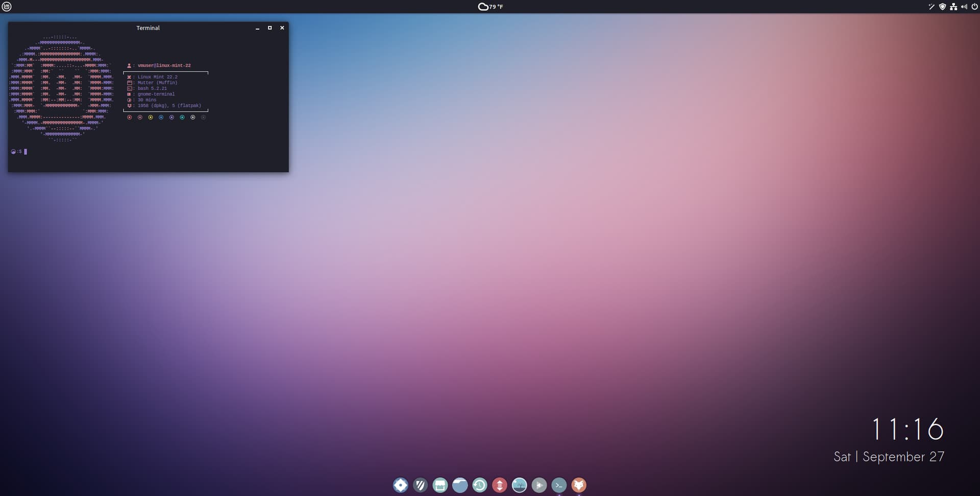Launch the landscape image dock icon
The width and height of the screenshot is (980, 496).
(x=519, y=485)
